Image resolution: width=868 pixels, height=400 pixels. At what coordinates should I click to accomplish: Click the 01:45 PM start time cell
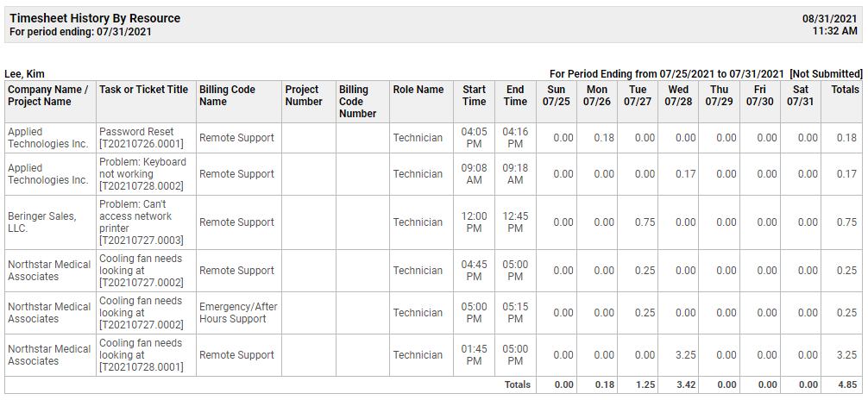474,355
